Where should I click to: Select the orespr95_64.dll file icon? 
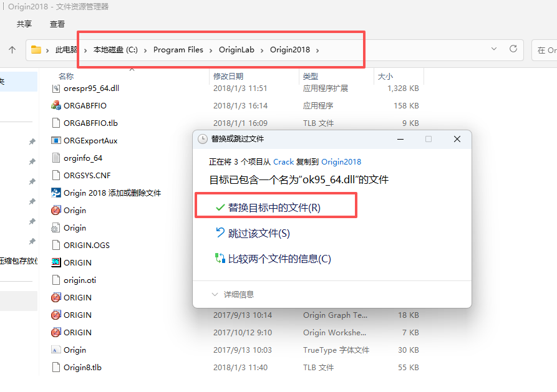57,88
